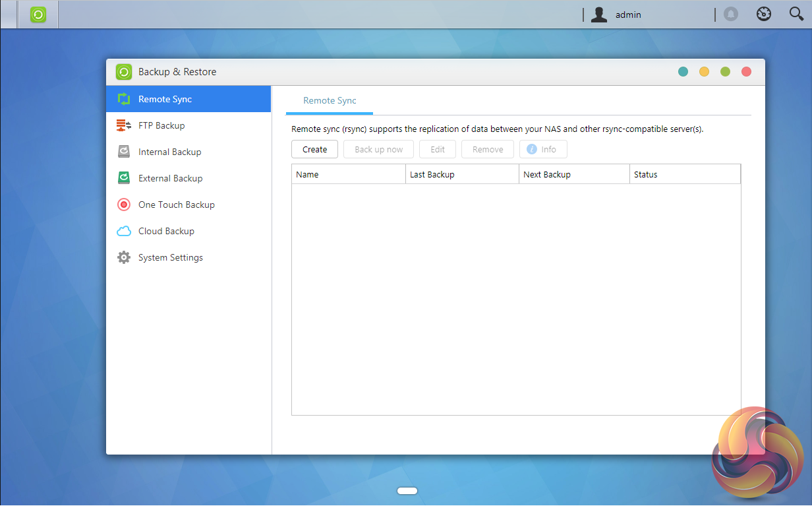The image size is (812, 508).
Task: Open the admin user account menu
Action: click(x=616, y=15)
